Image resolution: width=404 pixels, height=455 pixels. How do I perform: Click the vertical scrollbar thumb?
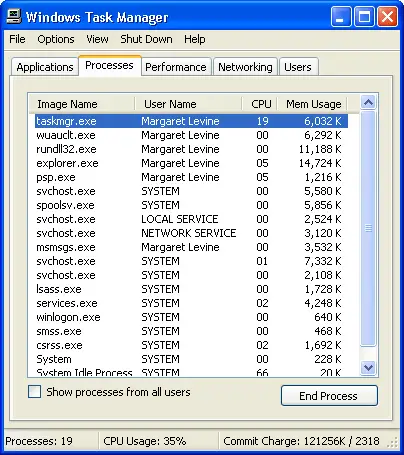point(368,228)
